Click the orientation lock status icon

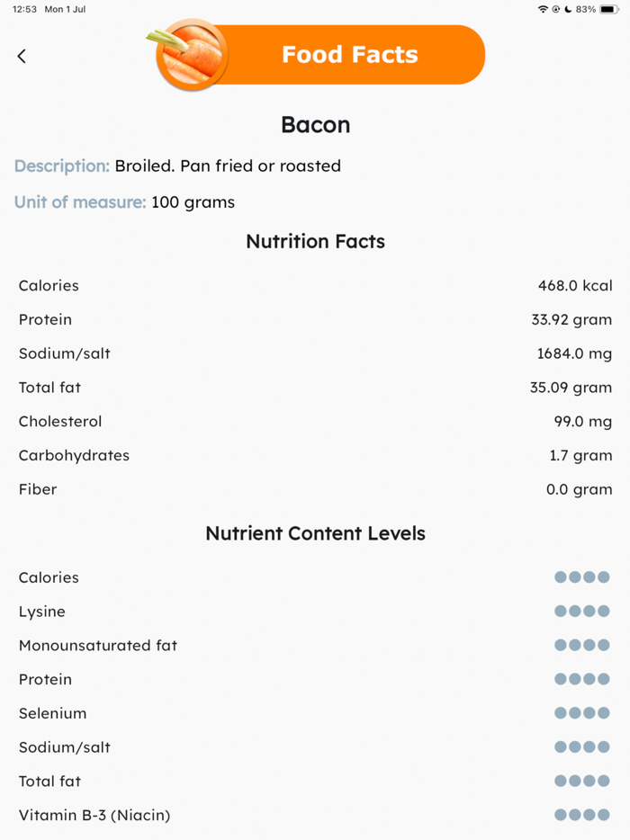pyautogui.click(x=555, y=9)
